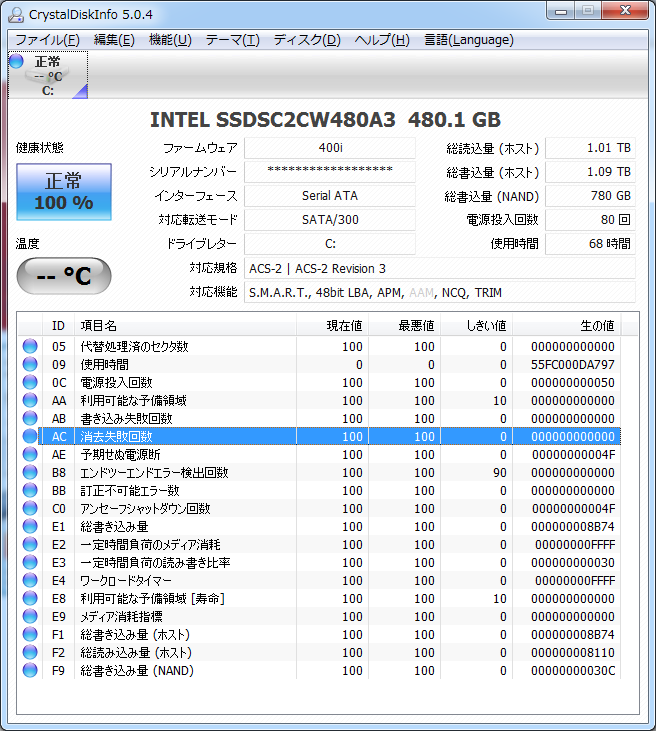The width and height of the screenshot is (656, 731).
Task: Select the 書き込み失敗回数 row
Action: pyautogui.click(x=319, y=419)
